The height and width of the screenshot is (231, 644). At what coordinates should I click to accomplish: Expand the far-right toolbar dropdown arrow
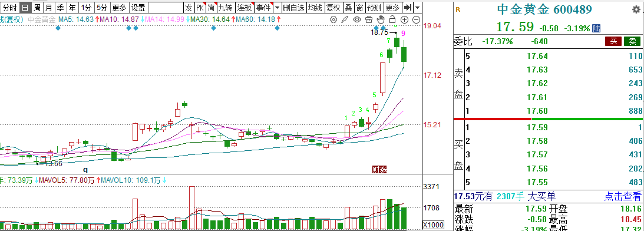(418, 8)
